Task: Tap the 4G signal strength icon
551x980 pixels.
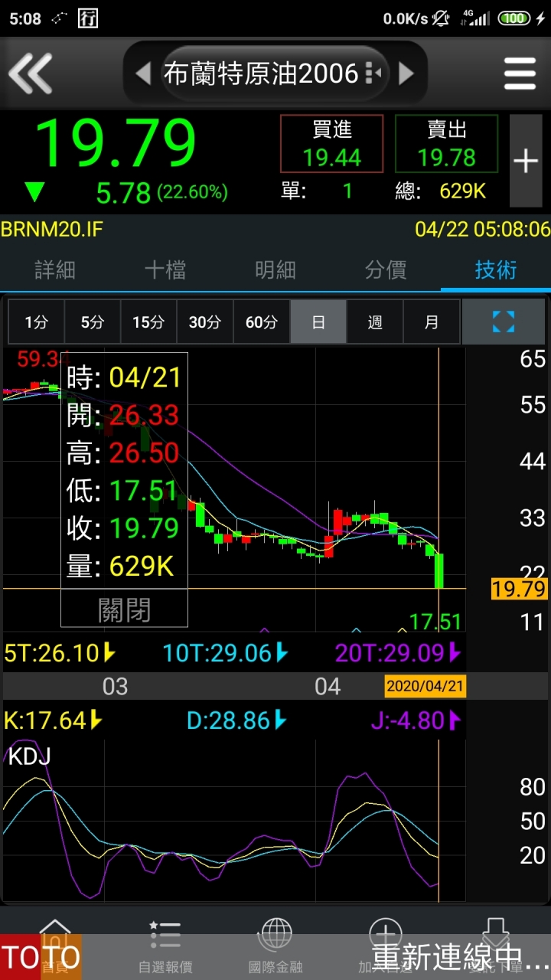Action: coord(474,19)
